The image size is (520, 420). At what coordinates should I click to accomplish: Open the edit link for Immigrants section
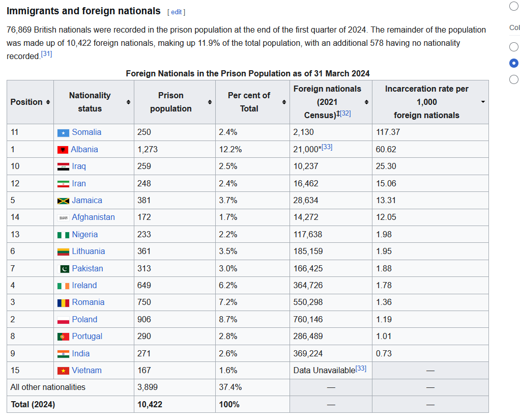[x=176, y=12]
